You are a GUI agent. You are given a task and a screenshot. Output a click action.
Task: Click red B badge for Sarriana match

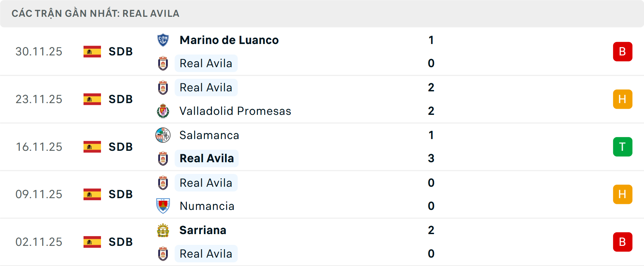[623, 242]
